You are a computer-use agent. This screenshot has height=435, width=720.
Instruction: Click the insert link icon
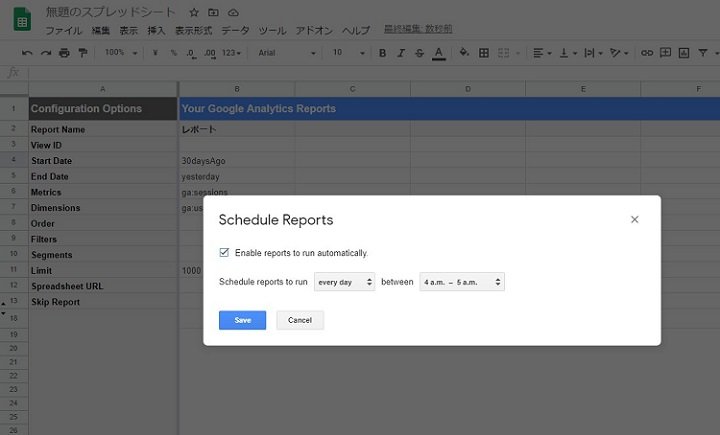[x=647, y=53]
